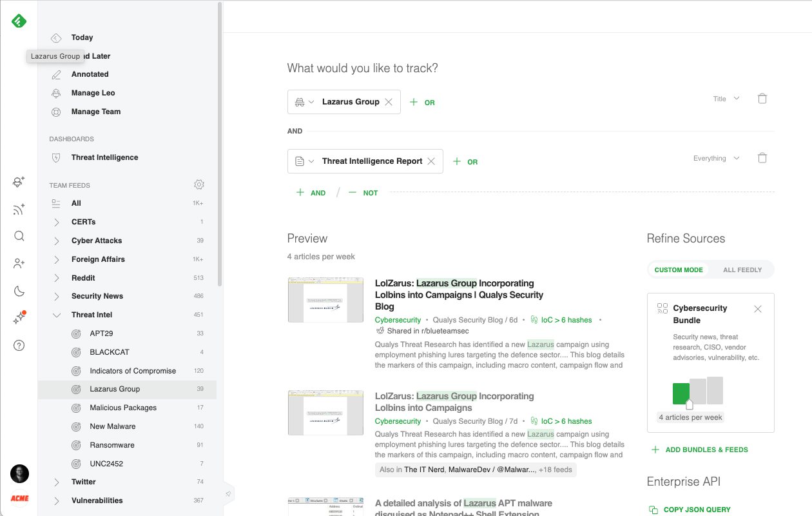The image size is (812, 516).
Task: Click the articles per week slider handle
Action: point(690,405)
